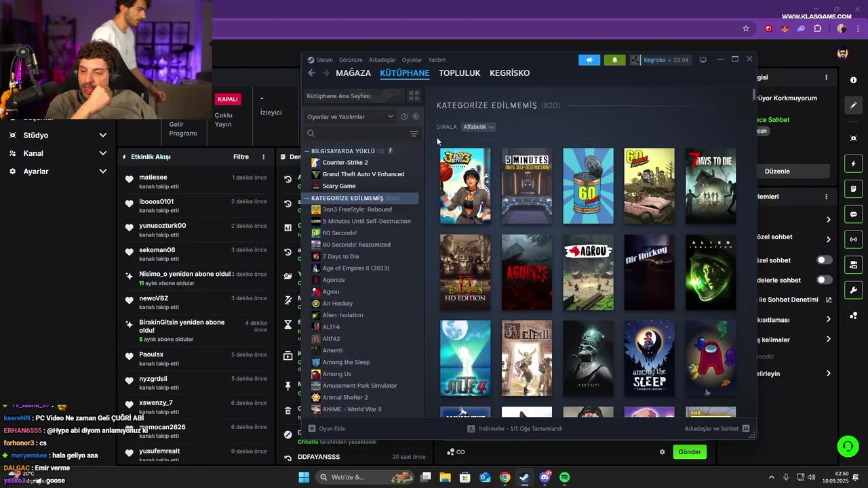Open Steam notifications bell
The width and height of the screenshot is (868, 488).
tap(614, 60)
